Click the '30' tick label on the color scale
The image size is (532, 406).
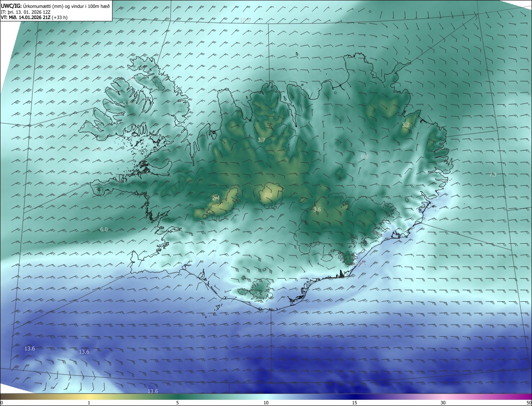[x=443, y=403]
